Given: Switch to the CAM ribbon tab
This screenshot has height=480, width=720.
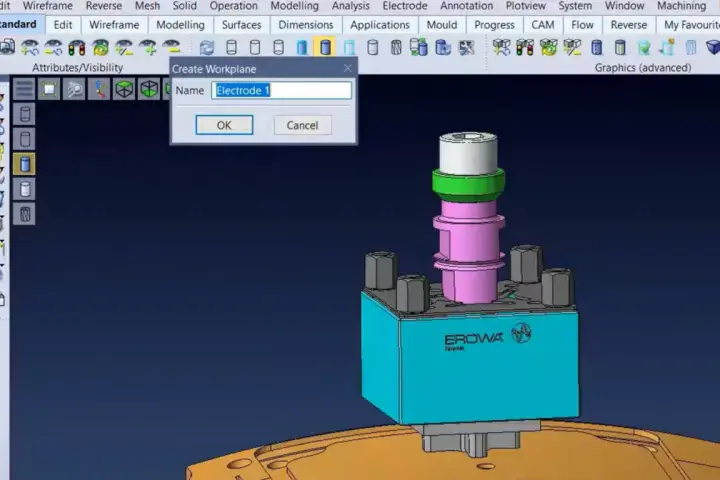Looking at the screenshot, I should click(x=543, y=25).
